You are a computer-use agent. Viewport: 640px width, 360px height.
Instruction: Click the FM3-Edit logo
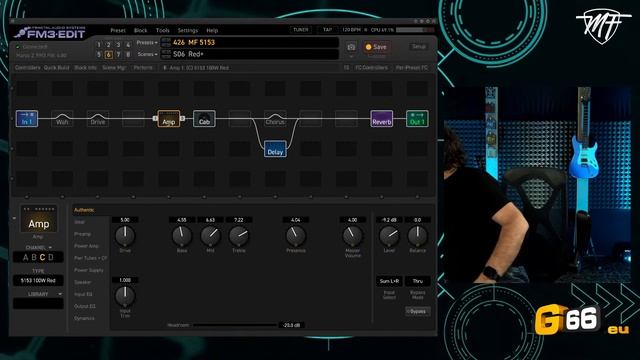tap(50, 33)
